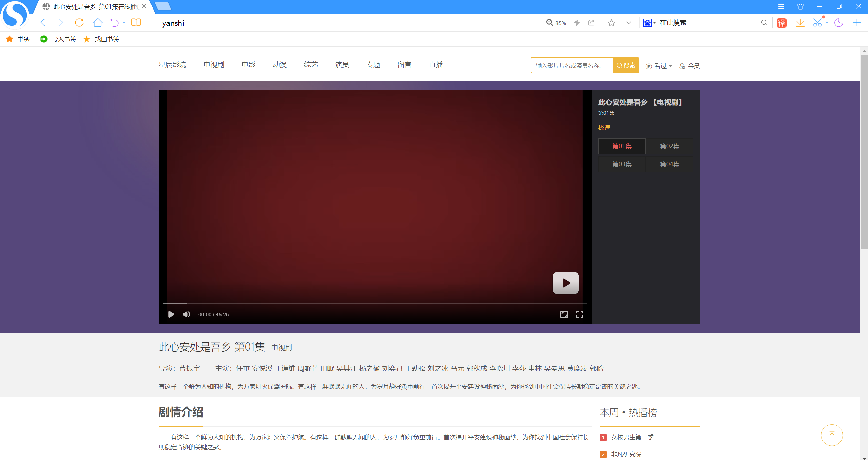The height and width of the screenshot is (460, 868).
Task: Select episode 第02集
Action: tap(669, 146)
